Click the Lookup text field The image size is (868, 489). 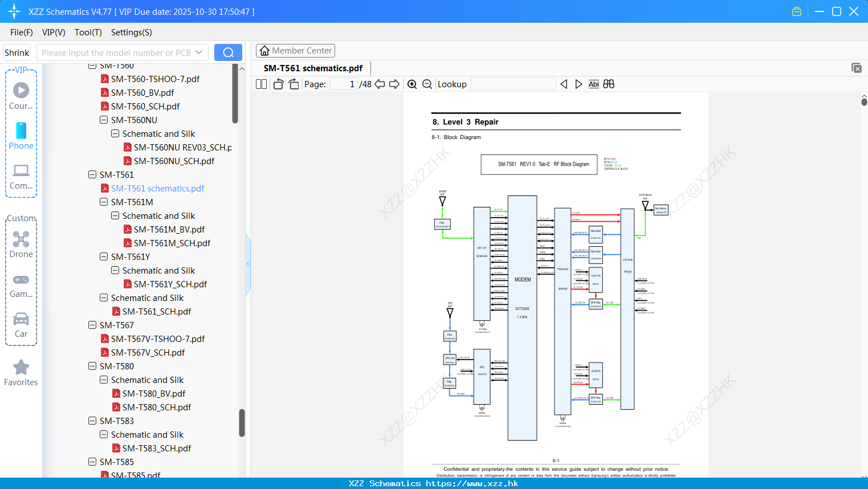click(513, 84)
